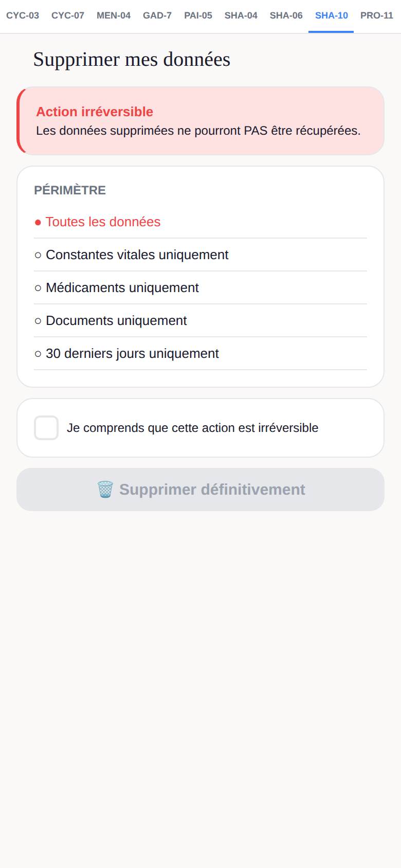This screenshot has width=401, height=868.
Task: Click the 'Action irréversible' warning banner
Action: (x=200, y=121)
